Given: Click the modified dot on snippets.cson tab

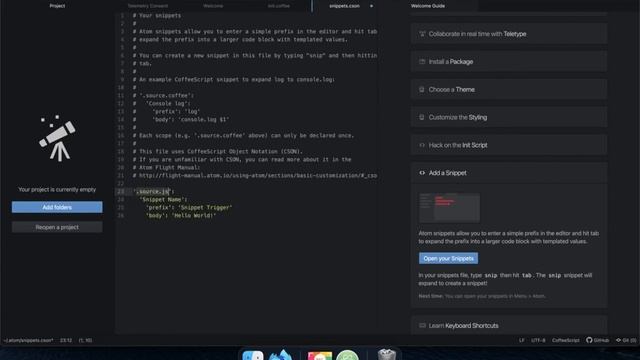Looking at the screenshot, I should (371, 6).
